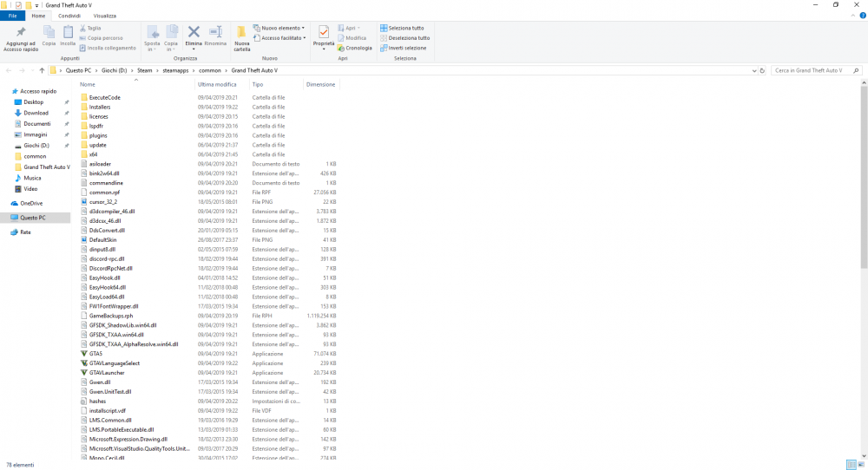Click Seleziona tutto in the ribbon

tap(404, 28)
